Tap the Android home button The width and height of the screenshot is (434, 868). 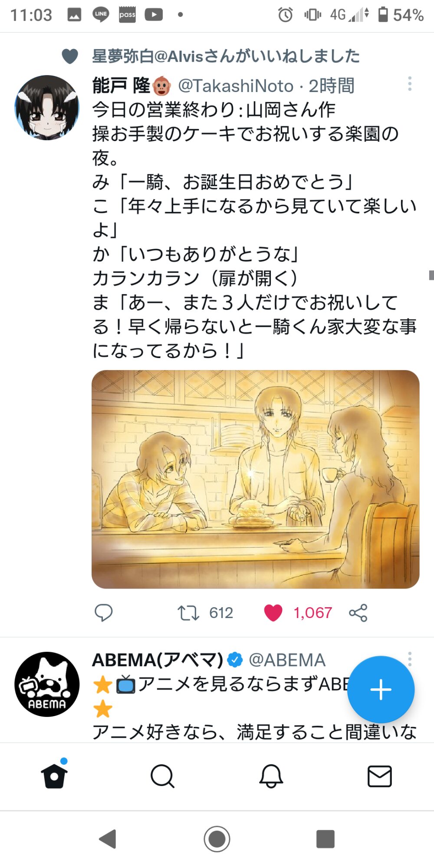[217, 838]
